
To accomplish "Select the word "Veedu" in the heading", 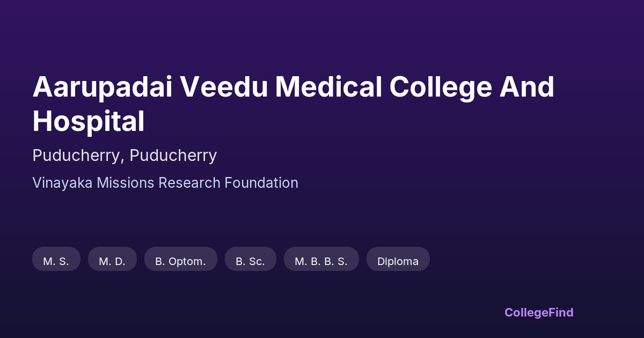I will [223, 87].
